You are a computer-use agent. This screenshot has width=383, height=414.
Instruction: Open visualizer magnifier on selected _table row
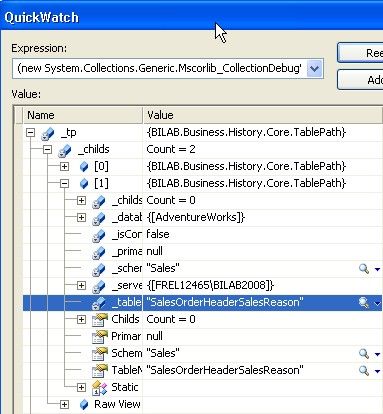pos(364,303)
